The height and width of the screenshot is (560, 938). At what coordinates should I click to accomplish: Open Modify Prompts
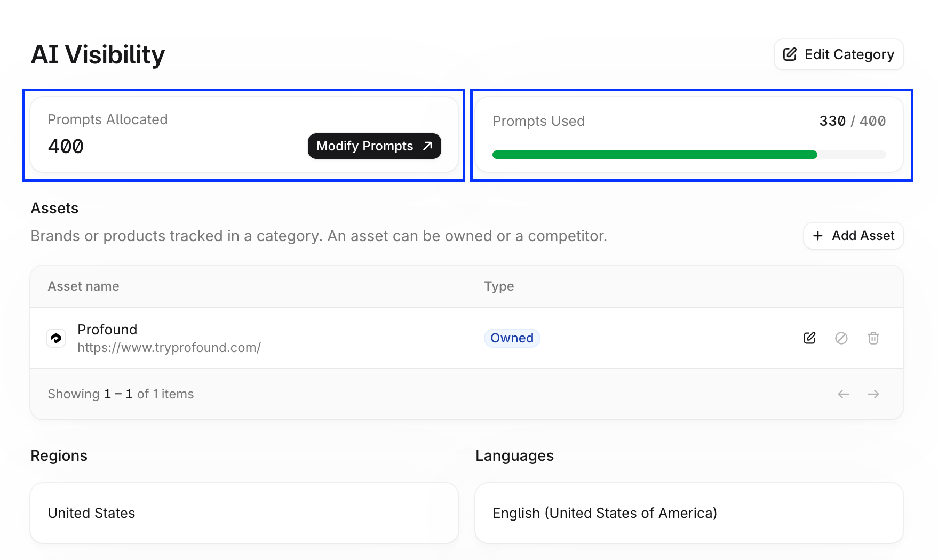pyautogui.click(x=375, y=146)
